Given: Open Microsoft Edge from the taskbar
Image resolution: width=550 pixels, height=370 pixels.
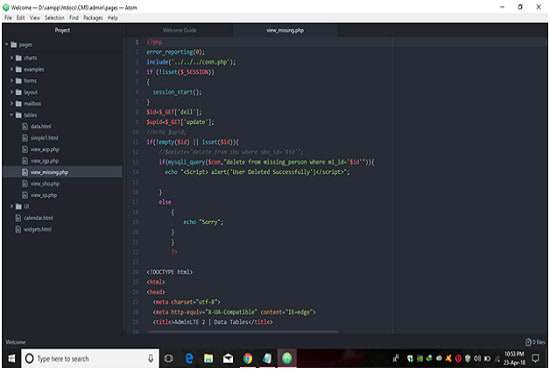Looking at the screenshot, I should [189, 358].
